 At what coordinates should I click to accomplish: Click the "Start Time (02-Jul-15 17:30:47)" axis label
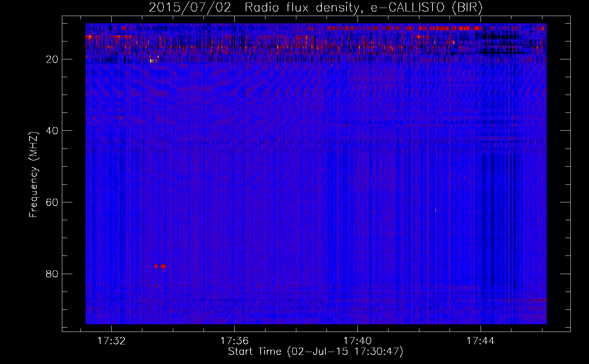click(x=316, y=352)
